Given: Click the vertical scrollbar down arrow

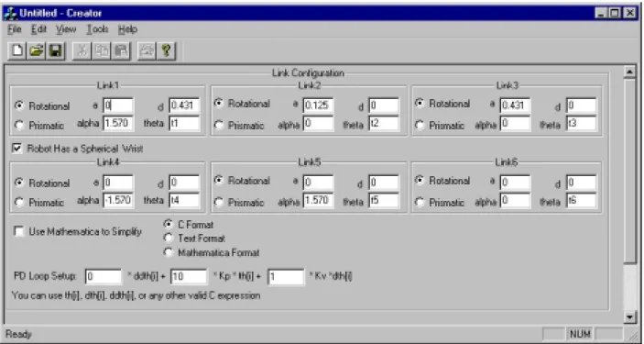Looking at the screenshot, I should [x=630, y=316].
